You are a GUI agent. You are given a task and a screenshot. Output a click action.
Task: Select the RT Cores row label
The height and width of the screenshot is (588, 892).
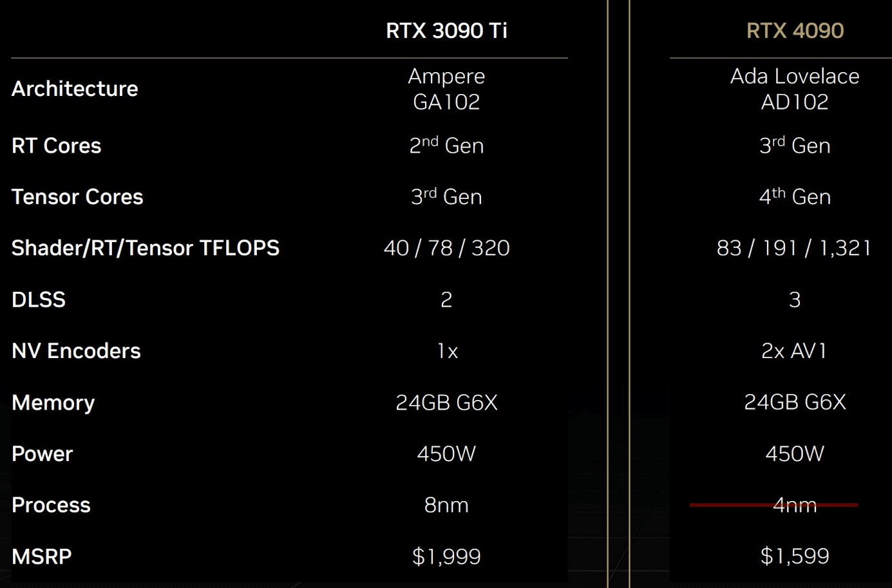click(x=57, y=146)
